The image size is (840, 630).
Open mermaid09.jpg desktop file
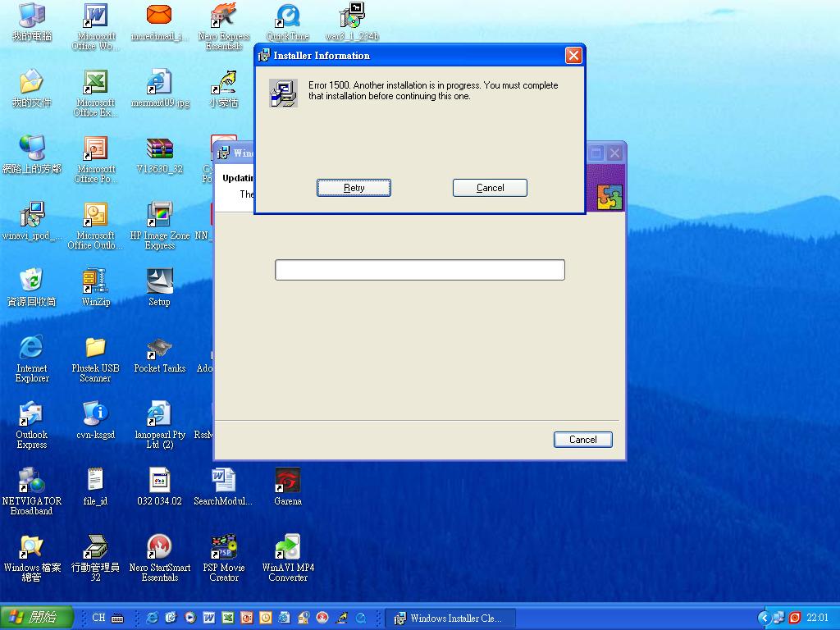coord(160,89)
